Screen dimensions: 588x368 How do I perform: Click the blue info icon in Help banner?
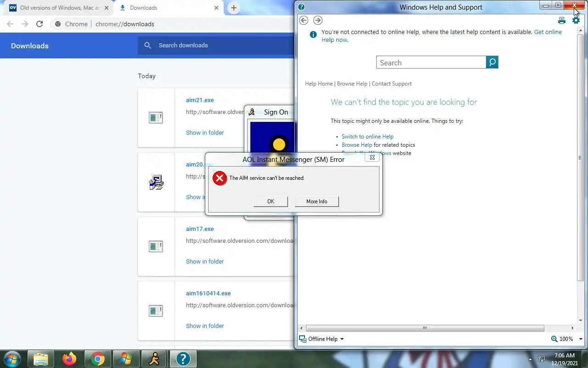pyautogui.click(x=313, y=34)
